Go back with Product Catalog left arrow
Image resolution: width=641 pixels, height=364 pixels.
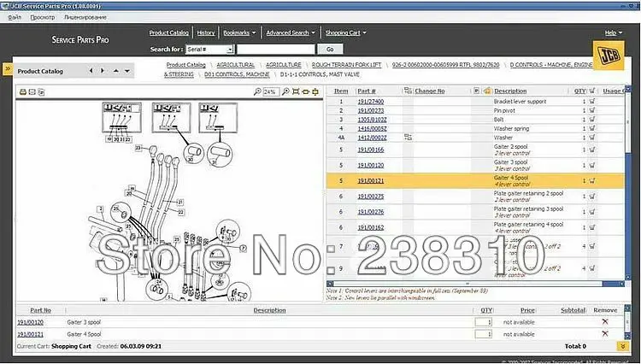coord(91,71)
